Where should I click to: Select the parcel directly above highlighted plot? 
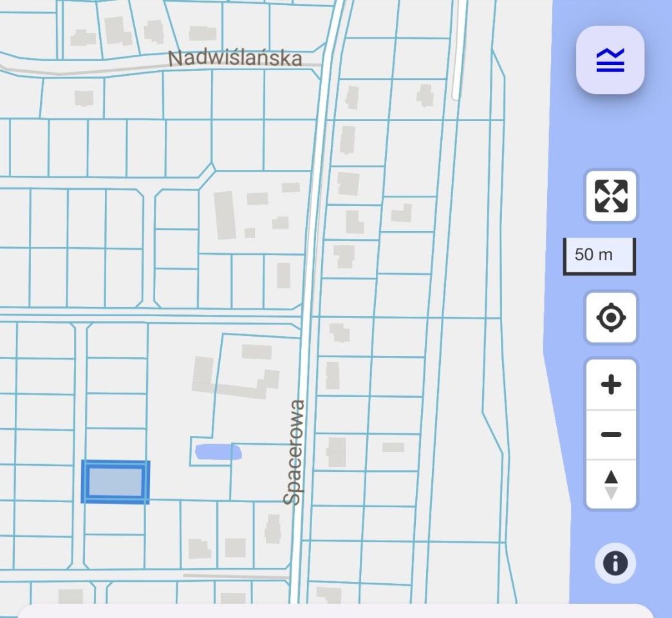117,444
